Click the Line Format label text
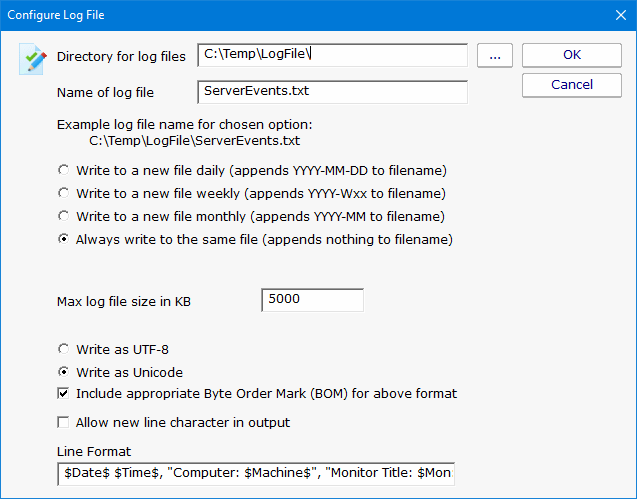 (94, 452)
